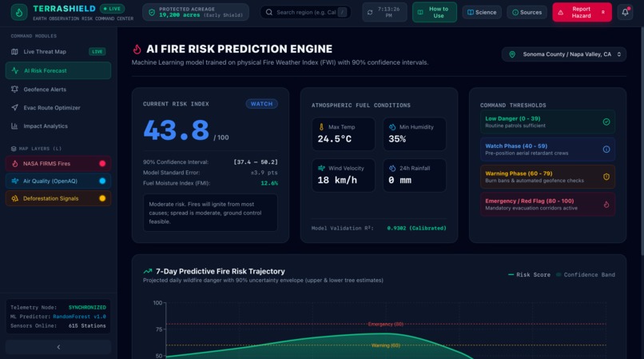Image resolution: width=644 pixels, height=359 pixels.
Task: Open Evac Route Optimizer module
Action: 58,108
